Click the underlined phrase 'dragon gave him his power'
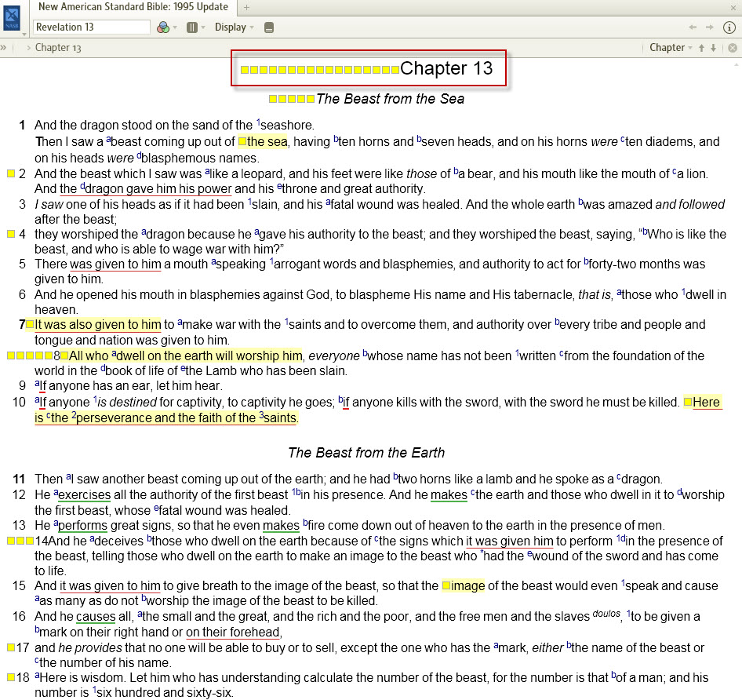Screen dimensions: 742x700 (158, 188)
